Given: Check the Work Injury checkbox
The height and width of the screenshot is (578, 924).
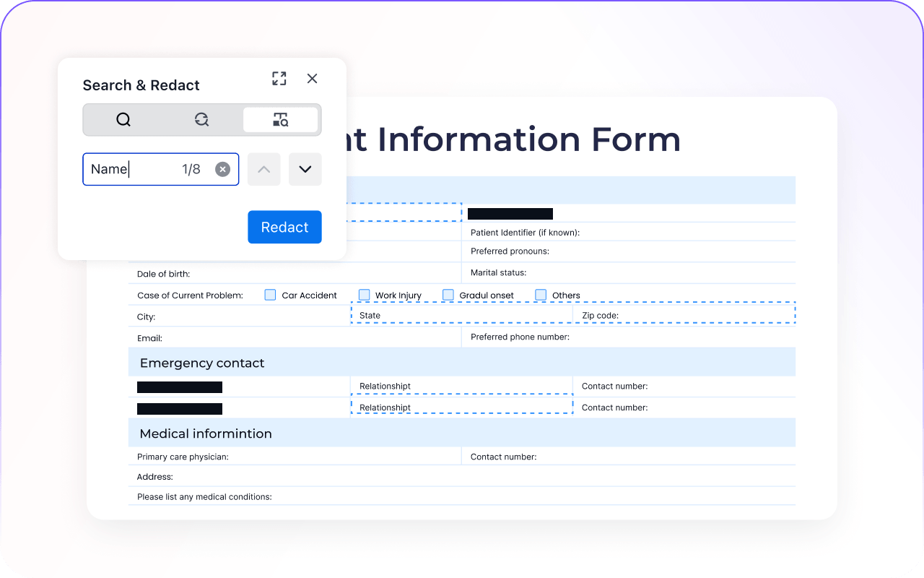Looking at the screenshot, I should coord(365,295).
